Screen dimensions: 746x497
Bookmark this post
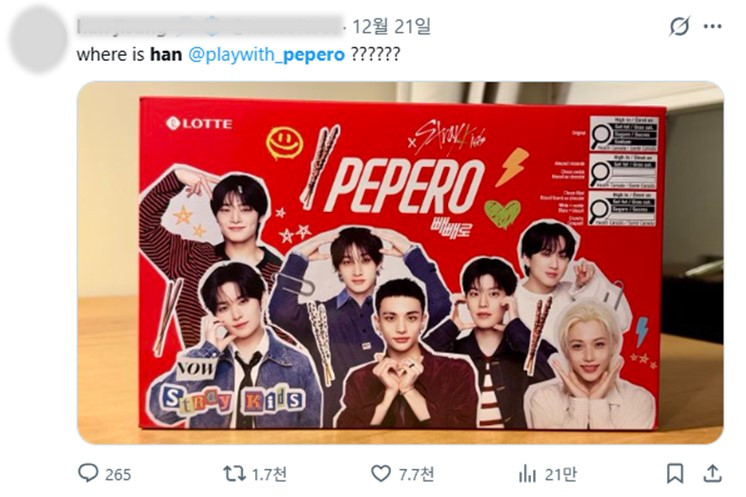pos(675,474)
